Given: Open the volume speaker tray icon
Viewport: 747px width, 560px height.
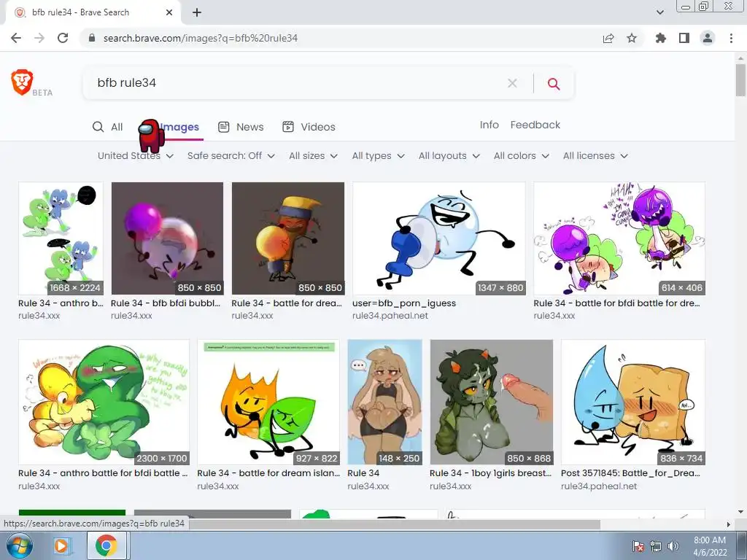Looking at the screenshot, I should 673,546.
